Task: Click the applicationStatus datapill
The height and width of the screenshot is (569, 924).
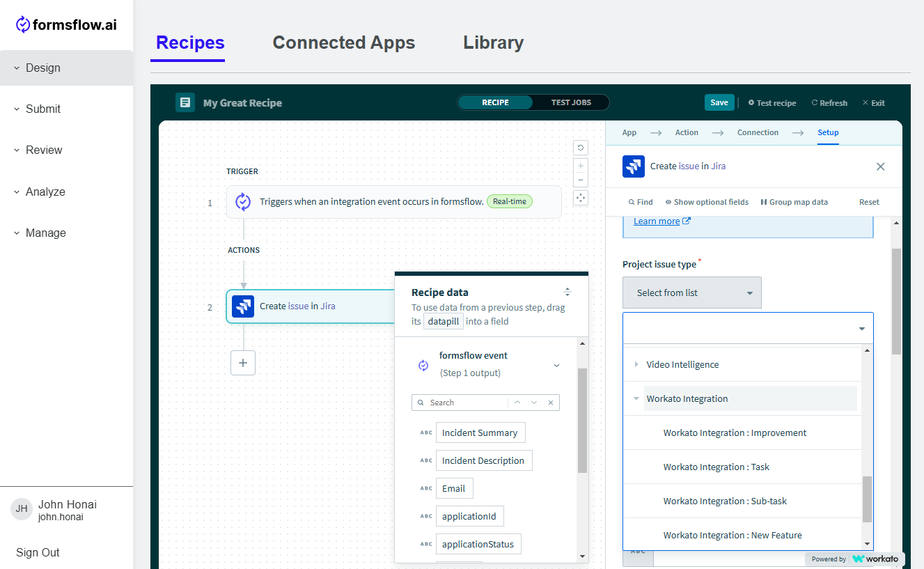Action: [x=478, y=544]
